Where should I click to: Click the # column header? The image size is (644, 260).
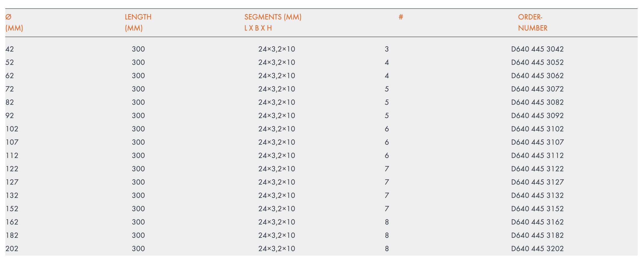tap(401, 17)
